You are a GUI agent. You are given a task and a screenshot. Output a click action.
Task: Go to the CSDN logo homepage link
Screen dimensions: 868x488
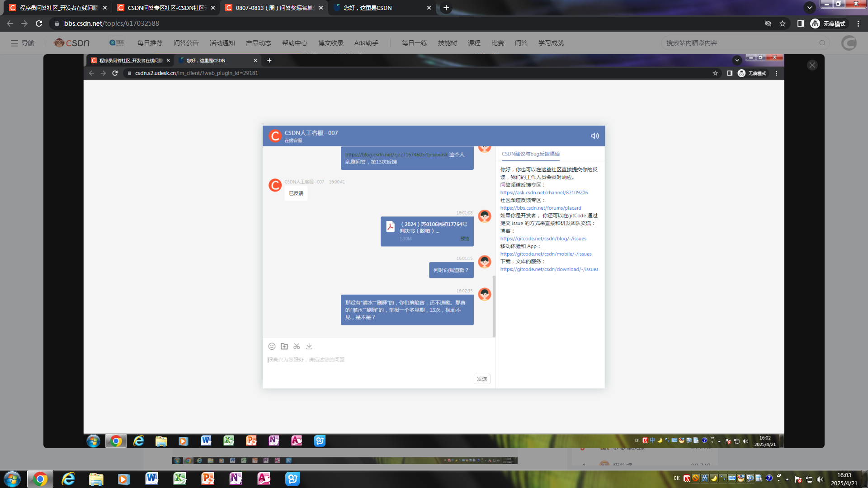(71, 43)
